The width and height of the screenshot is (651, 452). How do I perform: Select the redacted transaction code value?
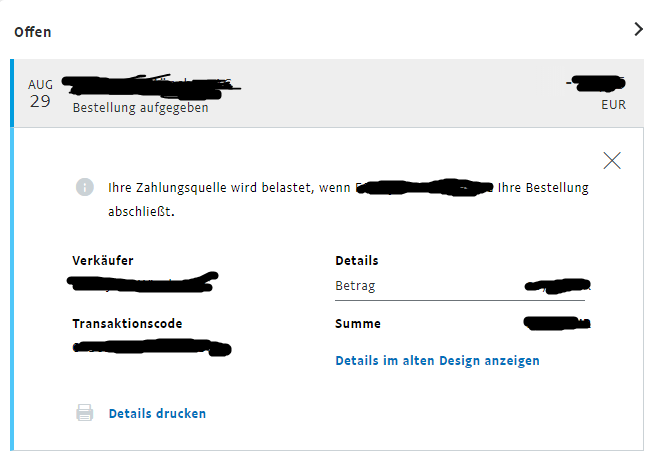152,347
